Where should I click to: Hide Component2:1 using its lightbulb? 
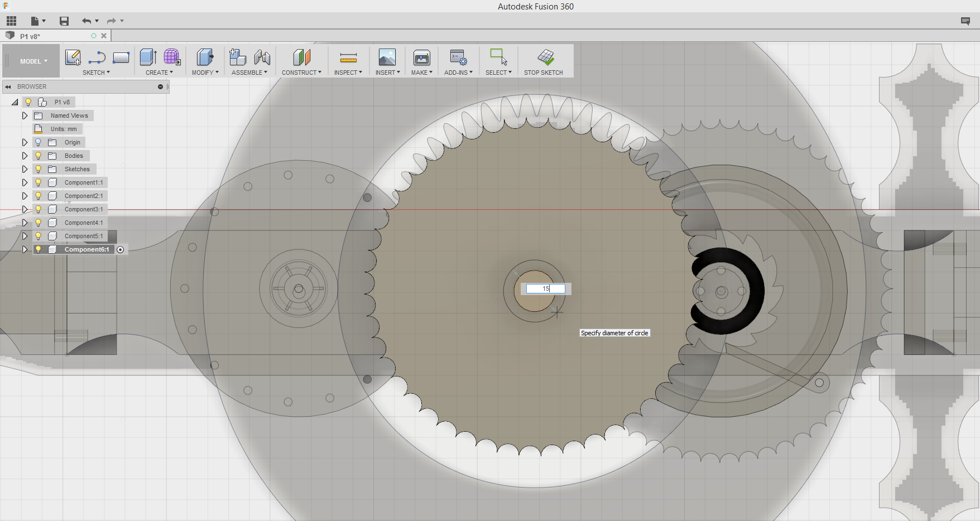38,196
